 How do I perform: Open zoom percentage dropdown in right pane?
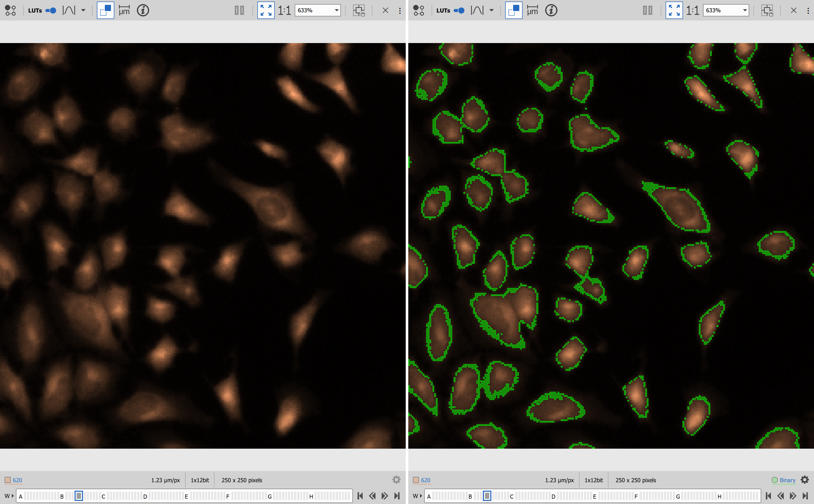[x=745, y=10]
